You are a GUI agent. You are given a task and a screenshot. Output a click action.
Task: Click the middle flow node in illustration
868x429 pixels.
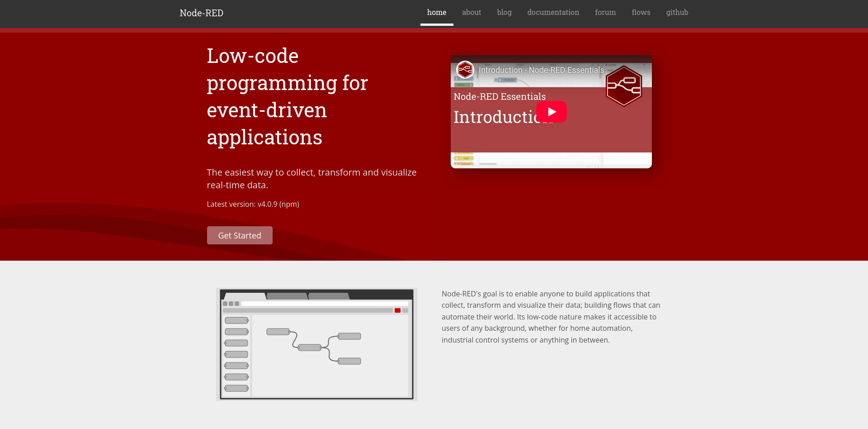[310, 348]
